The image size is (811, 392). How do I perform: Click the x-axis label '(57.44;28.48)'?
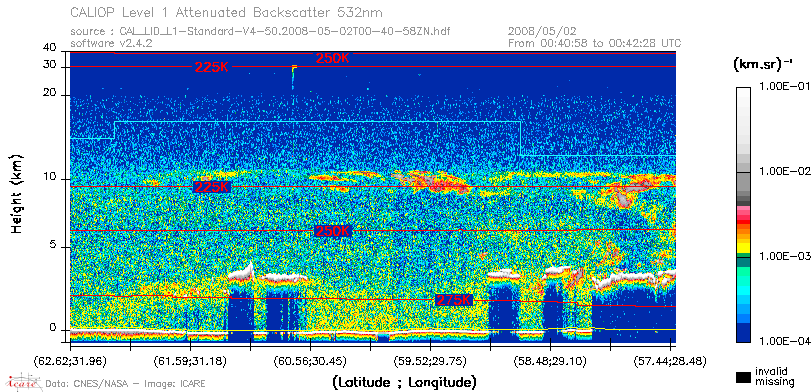pyautogui.click(x=671, y=360)
